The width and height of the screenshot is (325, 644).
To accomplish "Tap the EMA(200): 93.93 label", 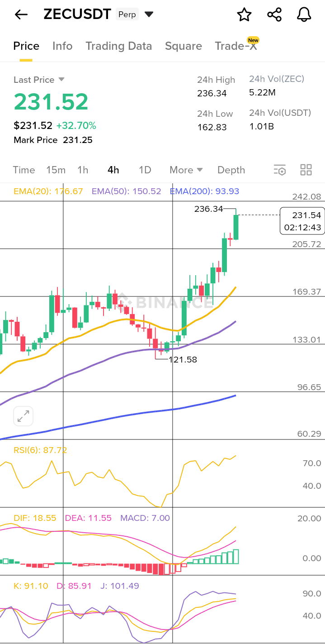I will point(204,191).
